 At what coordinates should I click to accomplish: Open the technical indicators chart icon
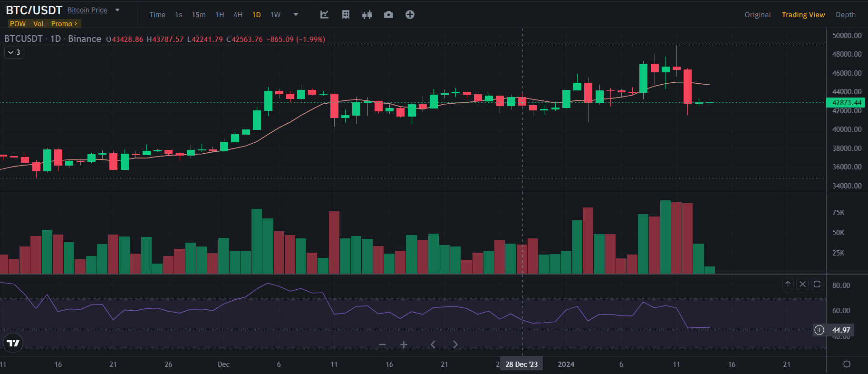click(x=324, y=15)
